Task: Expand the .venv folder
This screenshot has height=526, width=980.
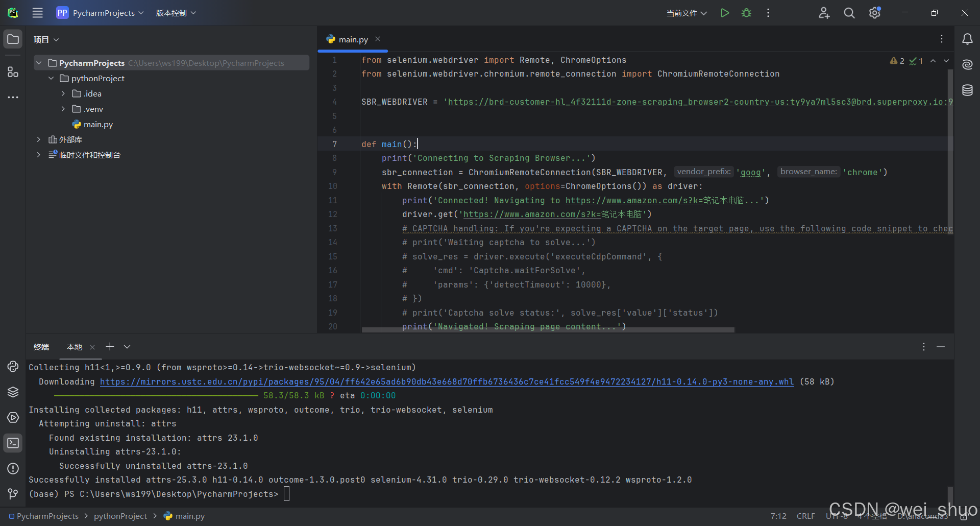Action: pyautogui.click(x=63, y=109)
